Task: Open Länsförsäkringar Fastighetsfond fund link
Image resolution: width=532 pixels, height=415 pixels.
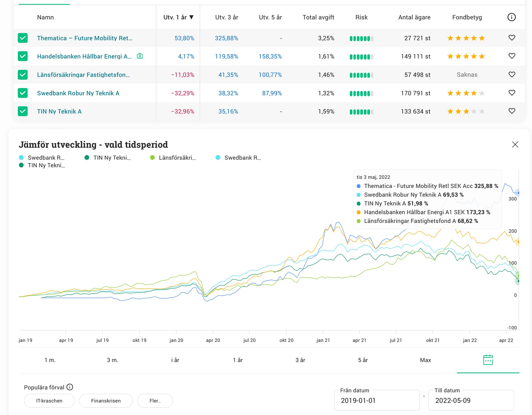Action: point(83,75)
